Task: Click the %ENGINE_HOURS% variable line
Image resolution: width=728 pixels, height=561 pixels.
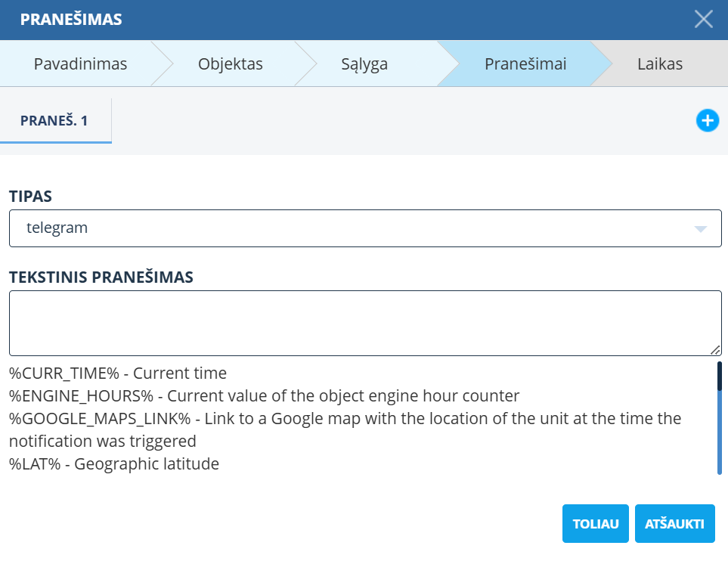Action: tap(264, 395)
